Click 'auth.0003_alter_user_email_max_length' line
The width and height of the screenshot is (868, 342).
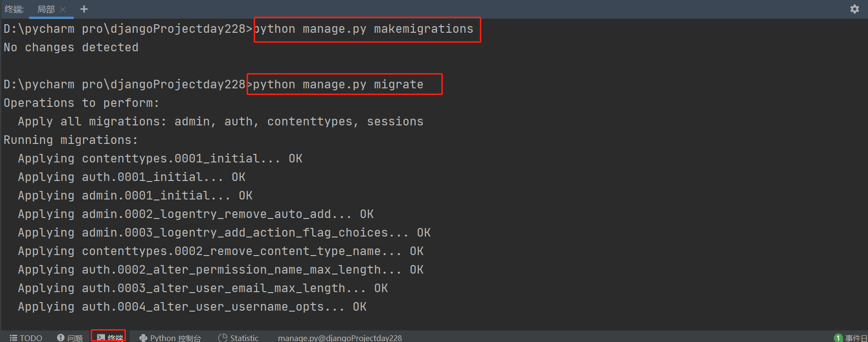click(203, 288)
